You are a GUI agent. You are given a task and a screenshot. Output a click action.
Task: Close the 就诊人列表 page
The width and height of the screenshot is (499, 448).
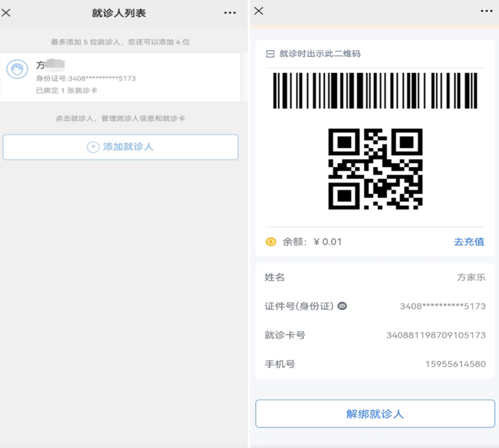pyautogui.click(x=6, y=13)
